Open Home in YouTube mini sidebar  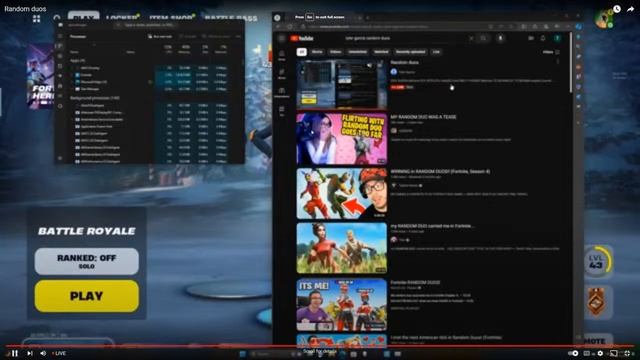(282, 56)
